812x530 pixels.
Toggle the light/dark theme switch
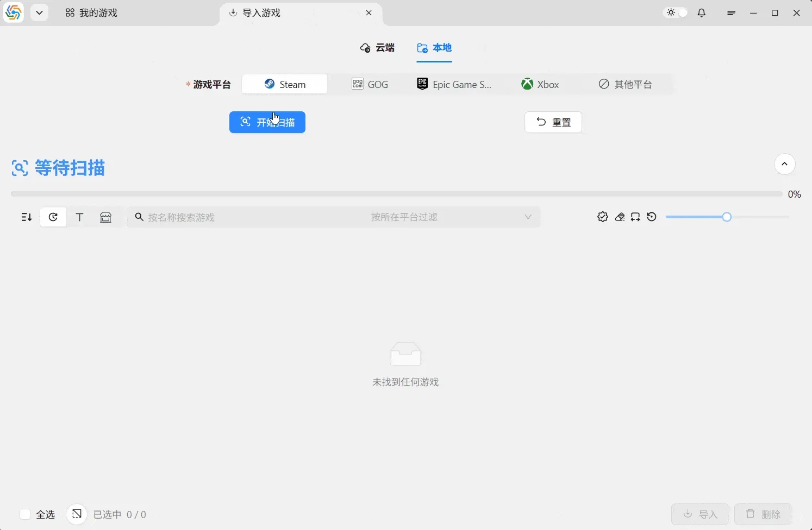677,13
